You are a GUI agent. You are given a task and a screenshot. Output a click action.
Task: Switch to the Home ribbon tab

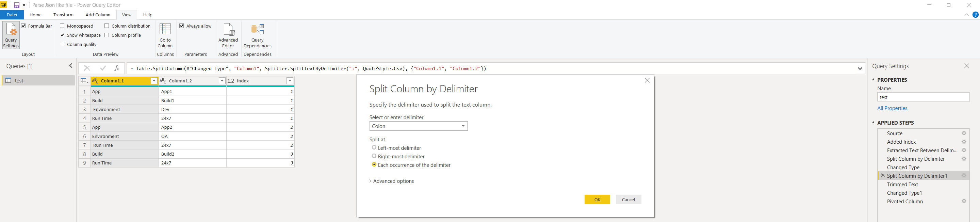[35, 15]
